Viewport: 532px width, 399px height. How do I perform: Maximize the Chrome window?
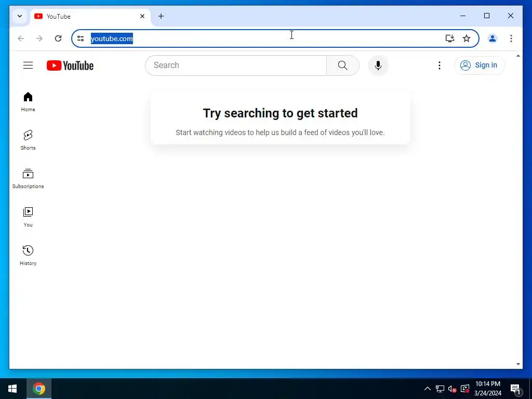pos(486,16)
